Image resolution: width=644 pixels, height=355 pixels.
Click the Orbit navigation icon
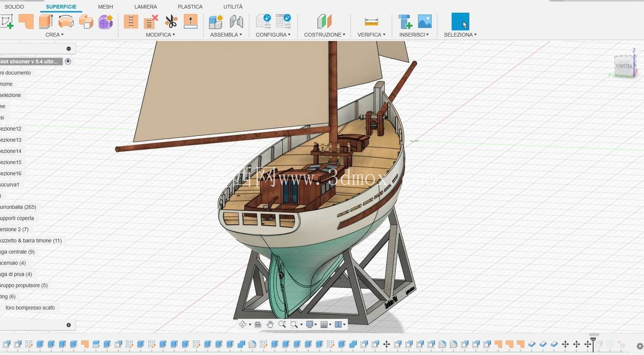point(242,324)
